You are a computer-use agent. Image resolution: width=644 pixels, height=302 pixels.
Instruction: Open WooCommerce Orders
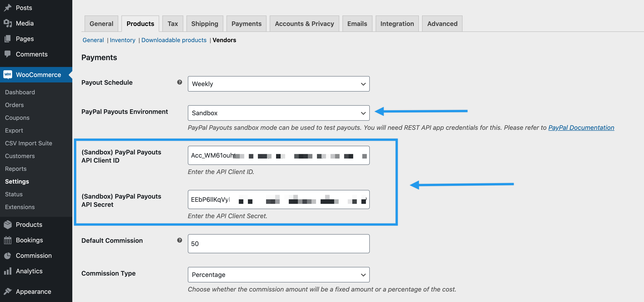[14, 105]
